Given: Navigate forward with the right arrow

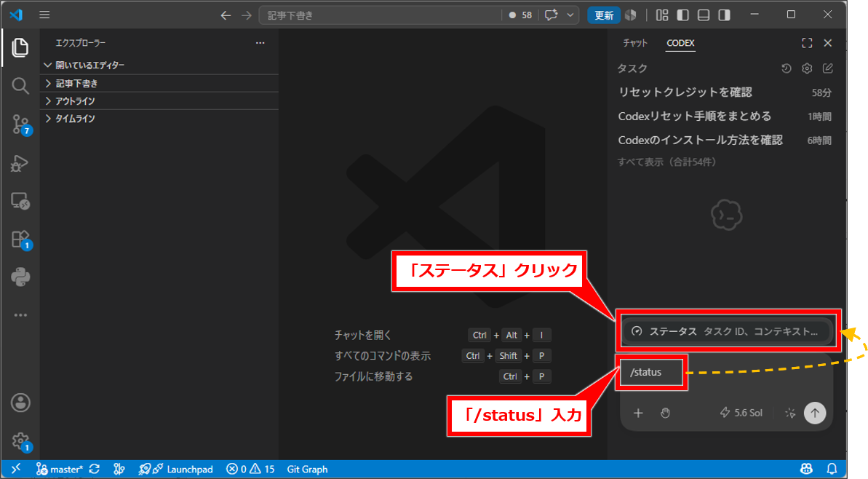Looking at the screenshot, I should (x=247, y=15).
